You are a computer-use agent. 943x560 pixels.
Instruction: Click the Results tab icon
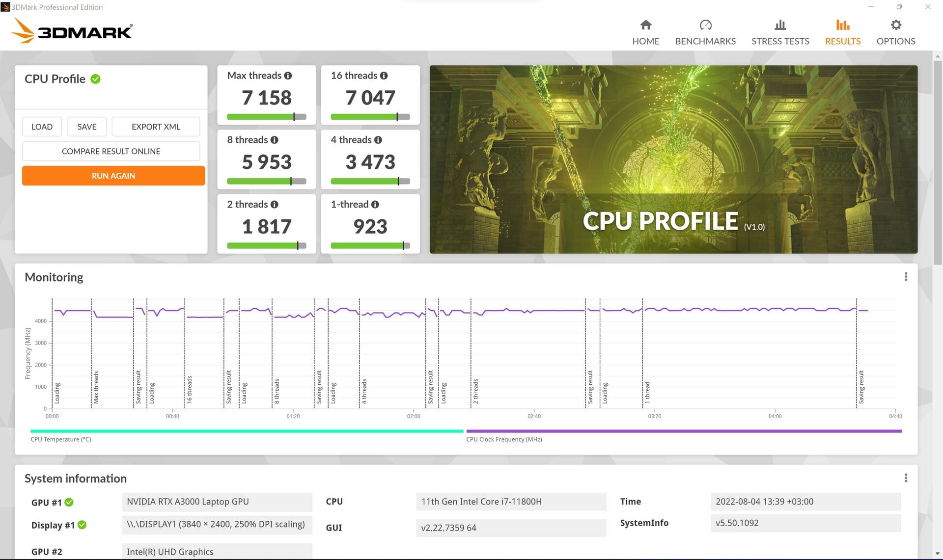[842, 25]
